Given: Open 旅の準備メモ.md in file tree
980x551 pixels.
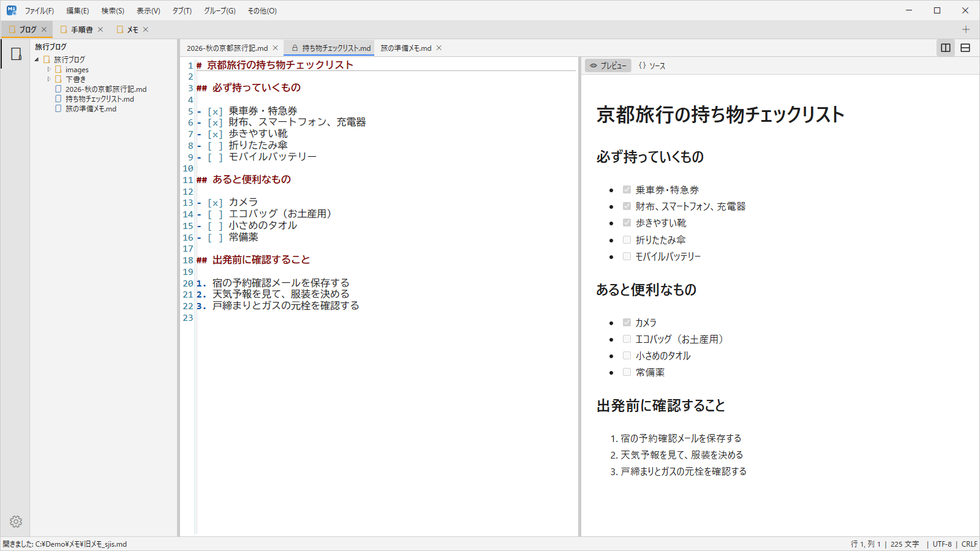Looking at the screenshot, I should tap(91, 109).
